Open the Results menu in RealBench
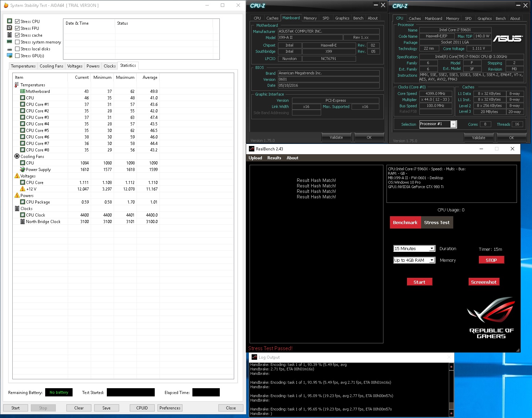This screenshot has height=418, width=532. coord(274,158)
